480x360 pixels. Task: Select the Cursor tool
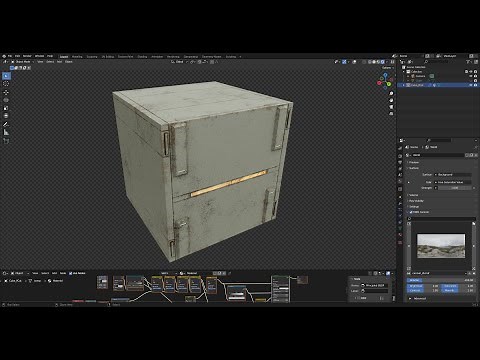point(6,84)
